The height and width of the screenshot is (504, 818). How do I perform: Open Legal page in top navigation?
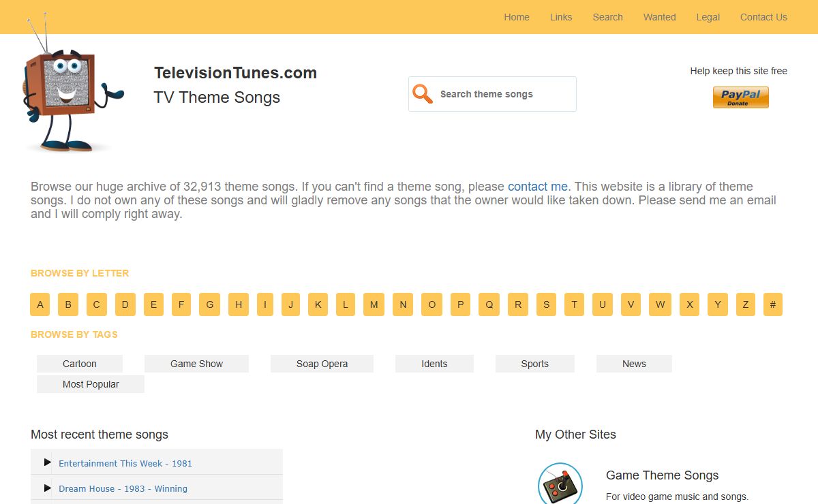coord(708,17)
